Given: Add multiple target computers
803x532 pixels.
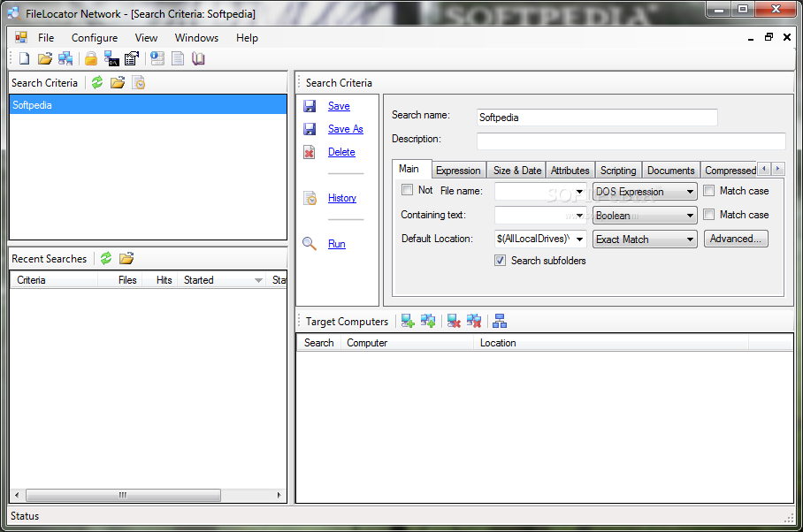Looking at the screenshot, I should coord(428,322).
